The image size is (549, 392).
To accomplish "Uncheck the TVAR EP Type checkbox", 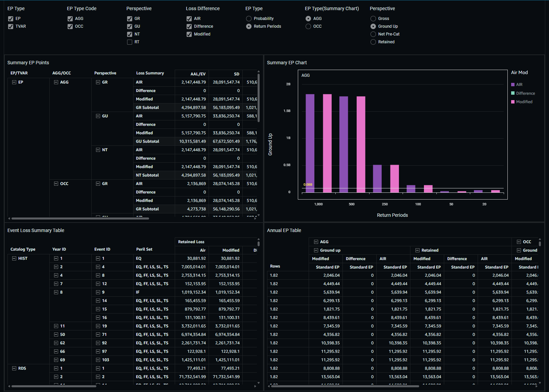I will tap(11, 26).
